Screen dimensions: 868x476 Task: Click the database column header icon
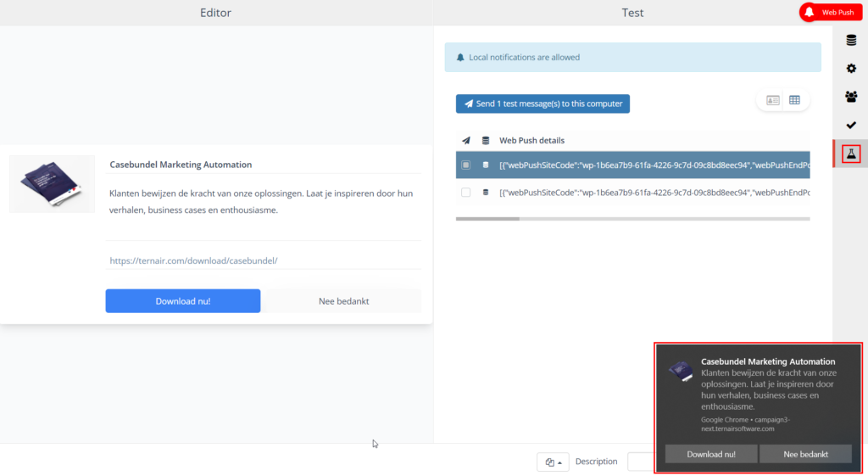(x=486, y=140)
